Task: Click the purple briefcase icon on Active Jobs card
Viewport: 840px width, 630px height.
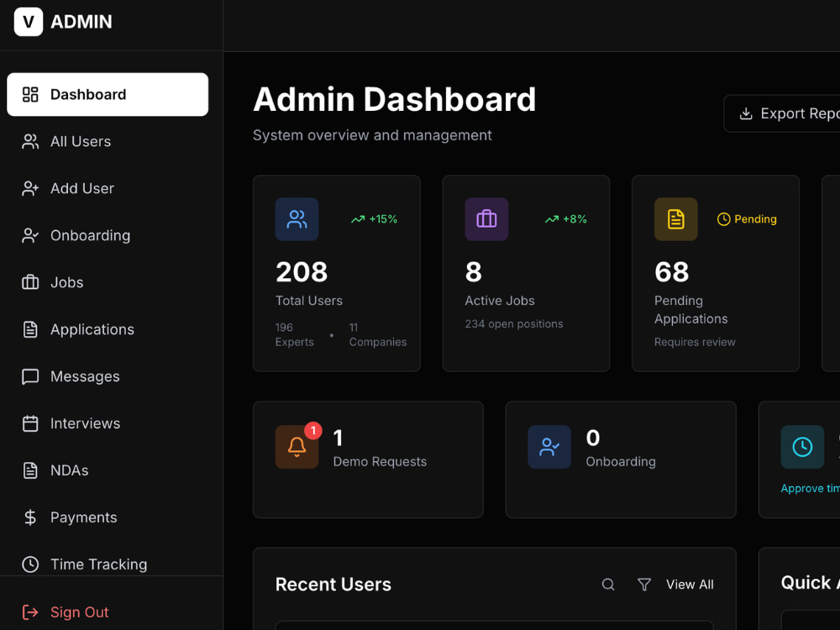Action: coord(486,219)
